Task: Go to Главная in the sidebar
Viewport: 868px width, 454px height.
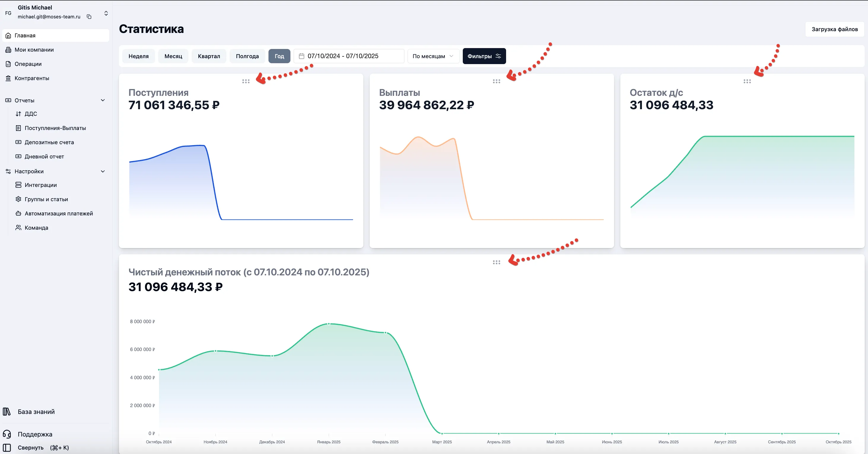Action: pyautogui.click(x=55, y=35)
